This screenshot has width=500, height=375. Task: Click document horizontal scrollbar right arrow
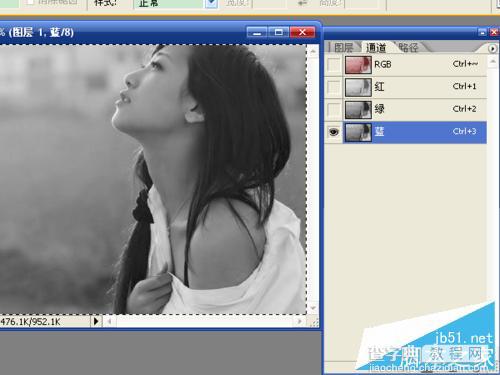coord(299,321)
